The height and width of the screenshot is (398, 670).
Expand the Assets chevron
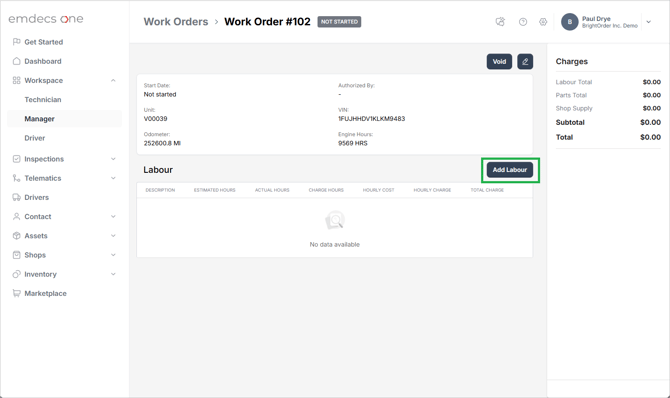click(x=113, y=236)
